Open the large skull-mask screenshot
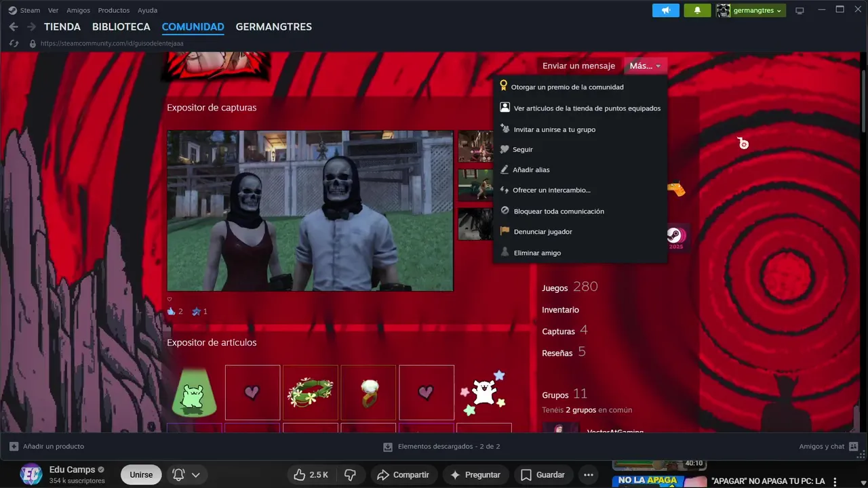Image resolution: width=868 pixels, height=488 pixels. [x=310, y=211]
